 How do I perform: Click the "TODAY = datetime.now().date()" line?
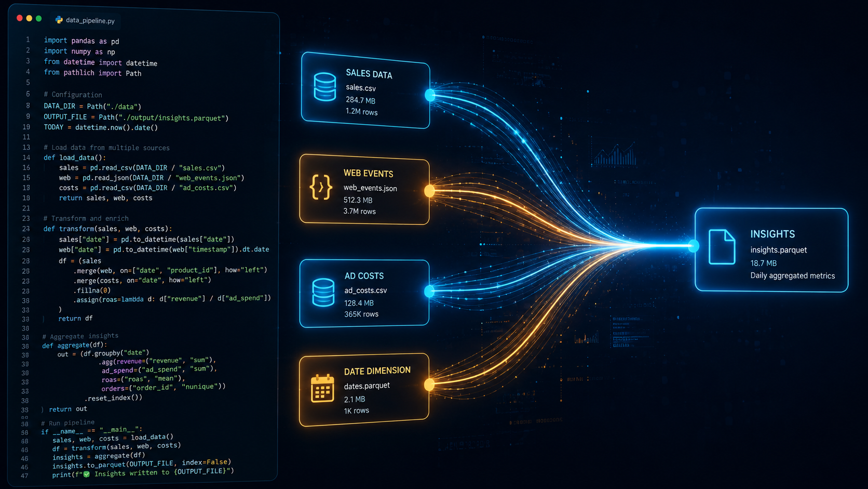pyautogui.click(x=101, y=127)
